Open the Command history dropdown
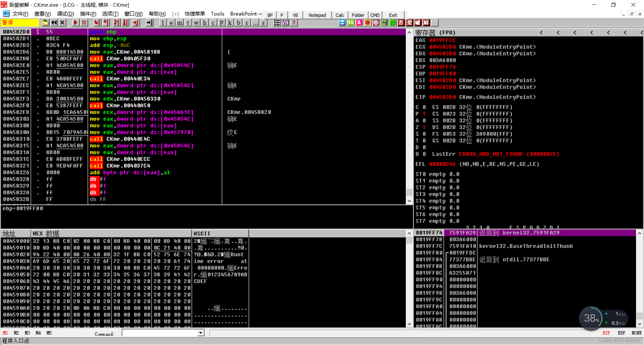This screenshot has height=345, width=644. (x=201, y=333)
